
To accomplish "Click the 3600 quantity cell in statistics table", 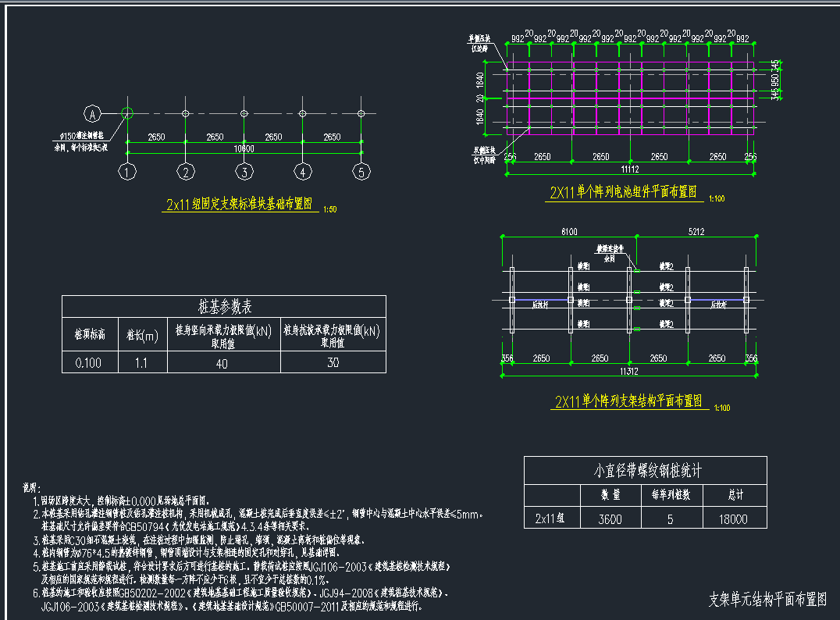I will (x=610, y=518).
